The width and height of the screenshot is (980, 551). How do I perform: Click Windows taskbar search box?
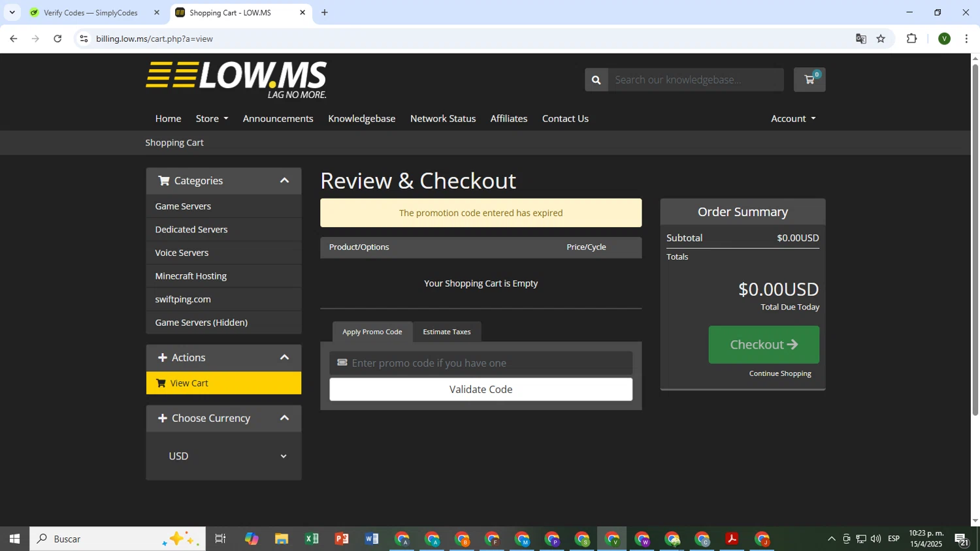(x=118, y=539)
